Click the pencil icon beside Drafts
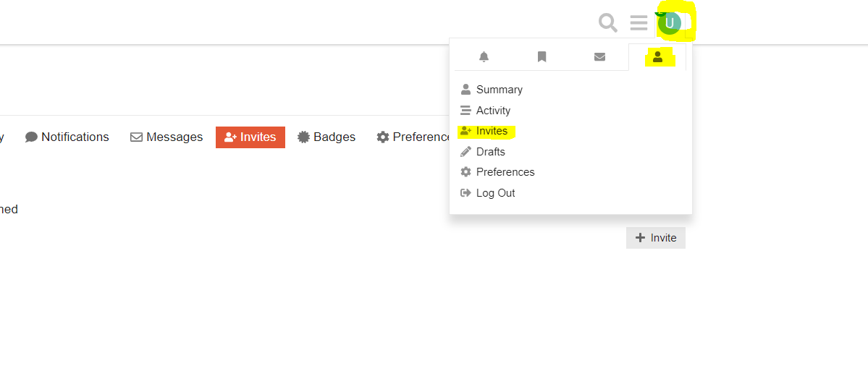This screenshot has width=868, height=376. point(466,152)
